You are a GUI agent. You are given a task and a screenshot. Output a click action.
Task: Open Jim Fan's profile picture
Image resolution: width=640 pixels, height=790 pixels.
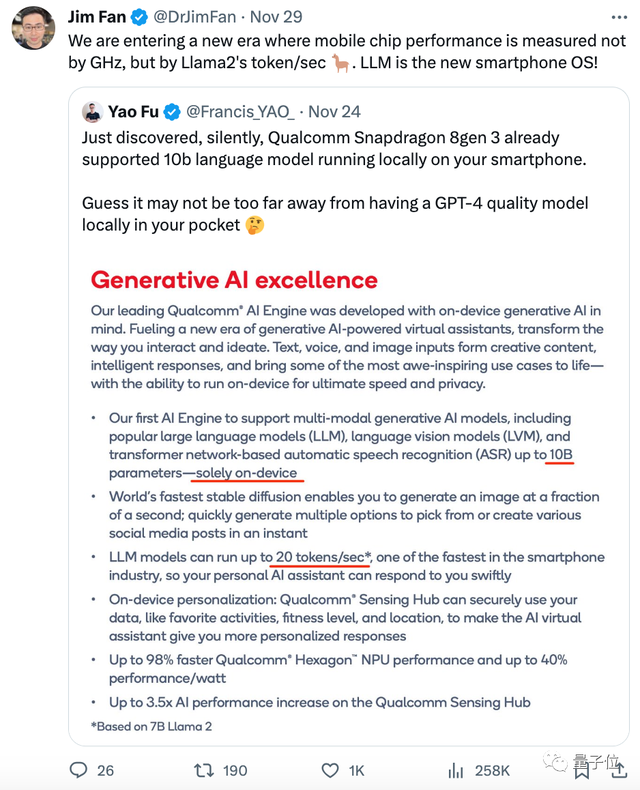pos(33,26)
